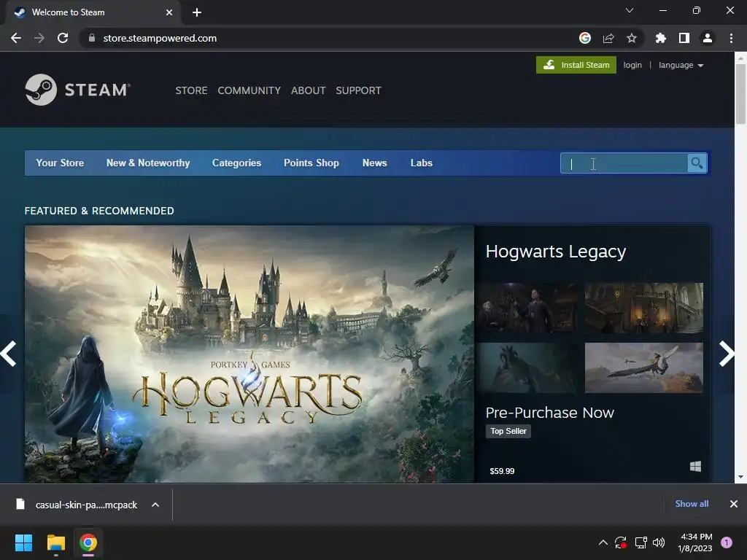Click Show all downloads
Viewport: 747px width, 560px height.
(x=692, y=504)
